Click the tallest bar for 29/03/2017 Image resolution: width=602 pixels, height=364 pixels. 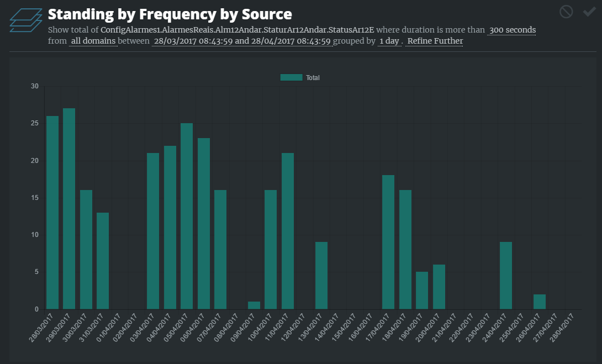click(69, 209)
